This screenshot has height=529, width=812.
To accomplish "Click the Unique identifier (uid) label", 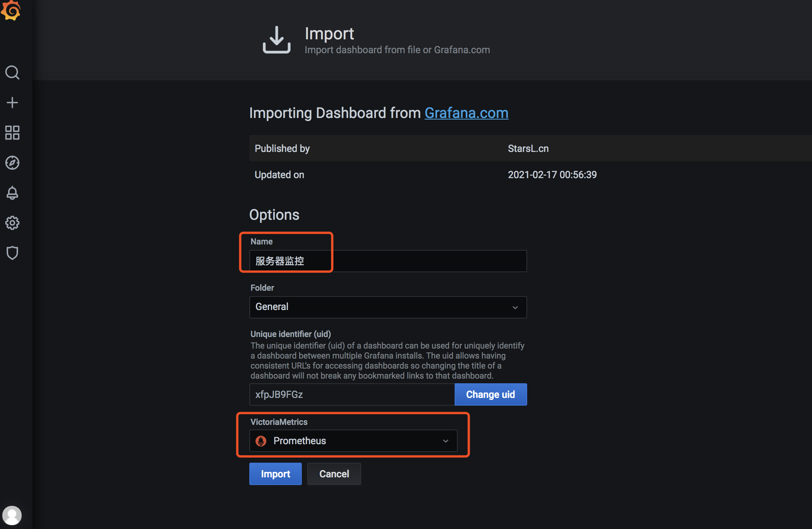I will (x=291, y=334).
